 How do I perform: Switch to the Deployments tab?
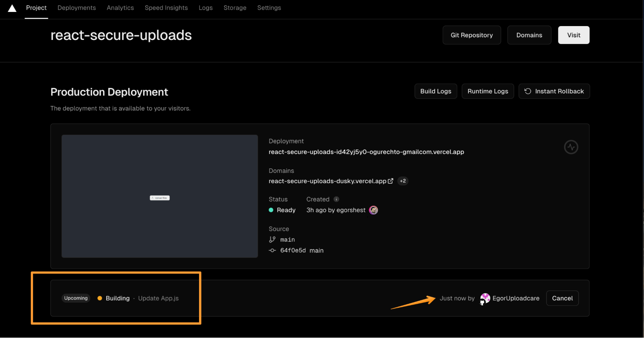[76, 8]
